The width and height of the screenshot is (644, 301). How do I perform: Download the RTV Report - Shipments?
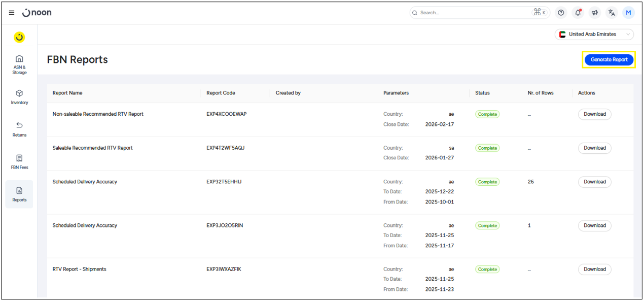594,270
